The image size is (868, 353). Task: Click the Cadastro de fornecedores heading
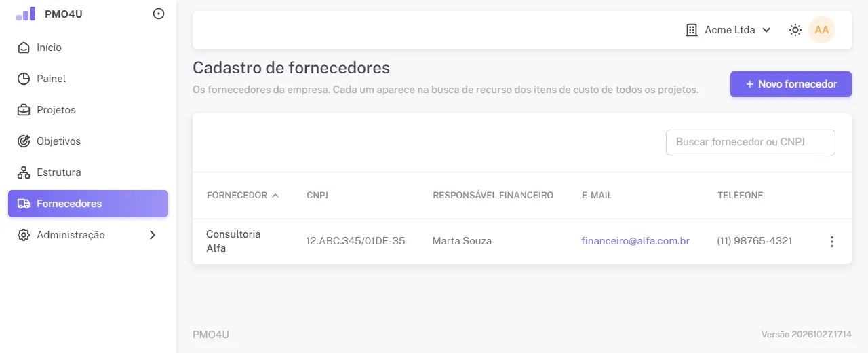tap(292, 68)
